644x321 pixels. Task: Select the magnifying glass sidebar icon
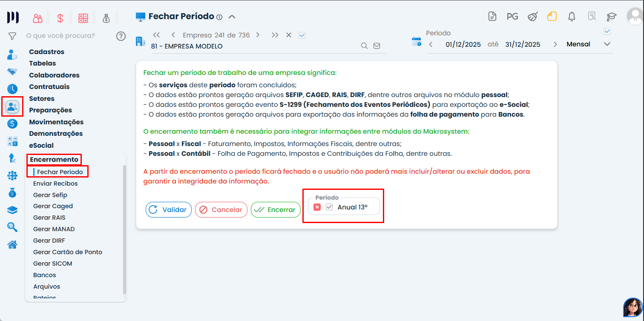click(12, 227)
